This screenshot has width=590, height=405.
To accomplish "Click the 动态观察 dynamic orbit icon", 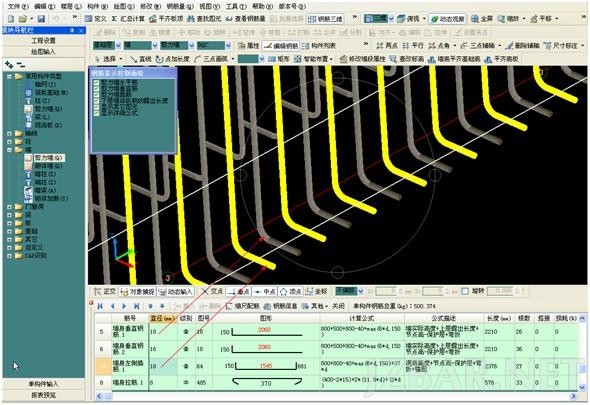I will click(448, 18).
